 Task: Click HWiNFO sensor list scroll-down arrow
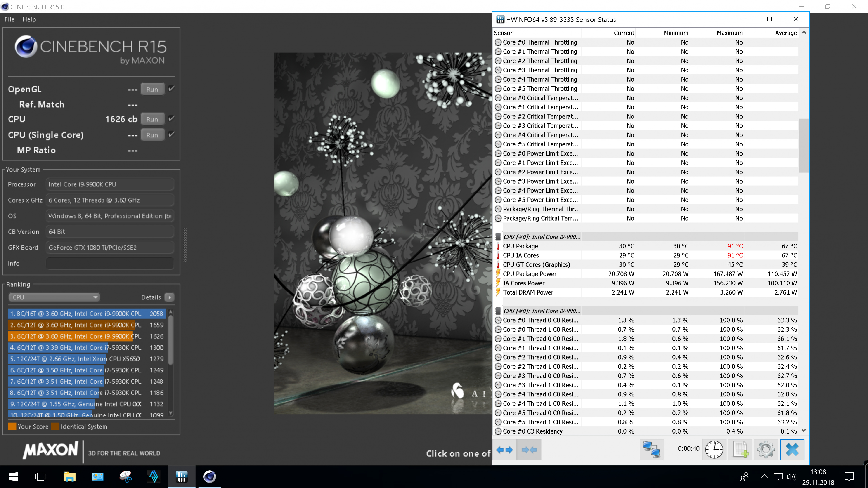click(804, 430)
